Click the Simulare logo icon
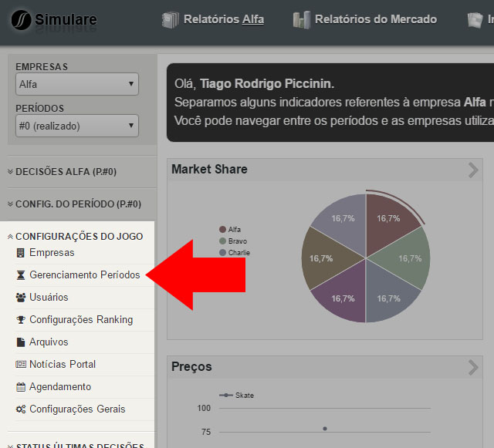This screenshot has height=448, width=494. coord(21,20)
